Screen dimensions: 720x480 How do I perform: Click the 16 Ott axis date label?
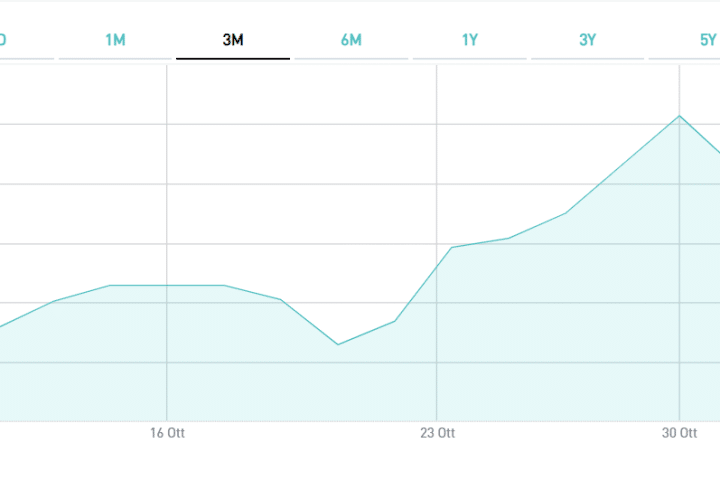click(167, 433)
